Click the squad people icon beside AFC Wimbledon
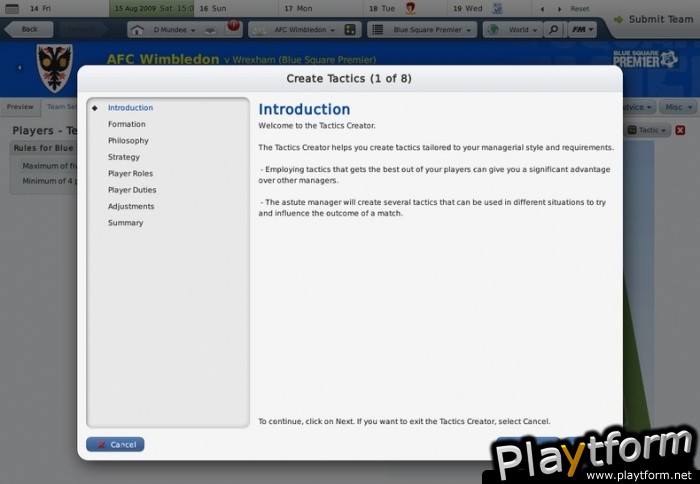This screenshot has width=700, height=484. click(260, 30)
